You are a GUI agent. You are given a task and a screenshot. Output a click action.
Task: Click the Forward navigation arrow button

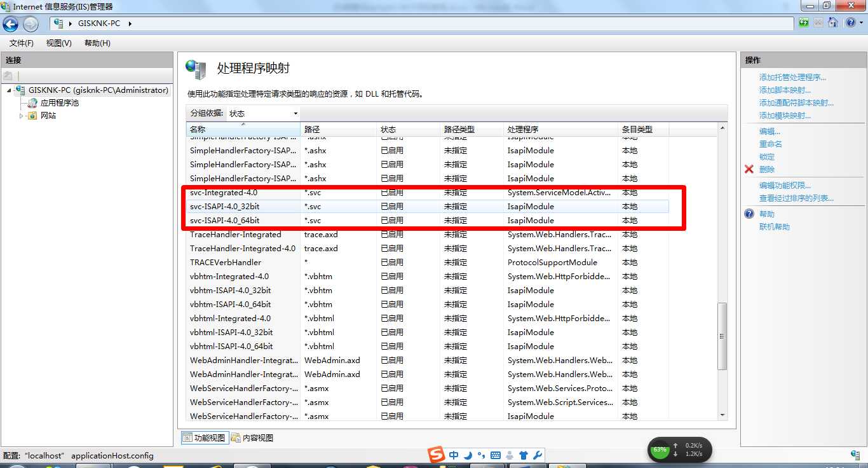[31, 24]
